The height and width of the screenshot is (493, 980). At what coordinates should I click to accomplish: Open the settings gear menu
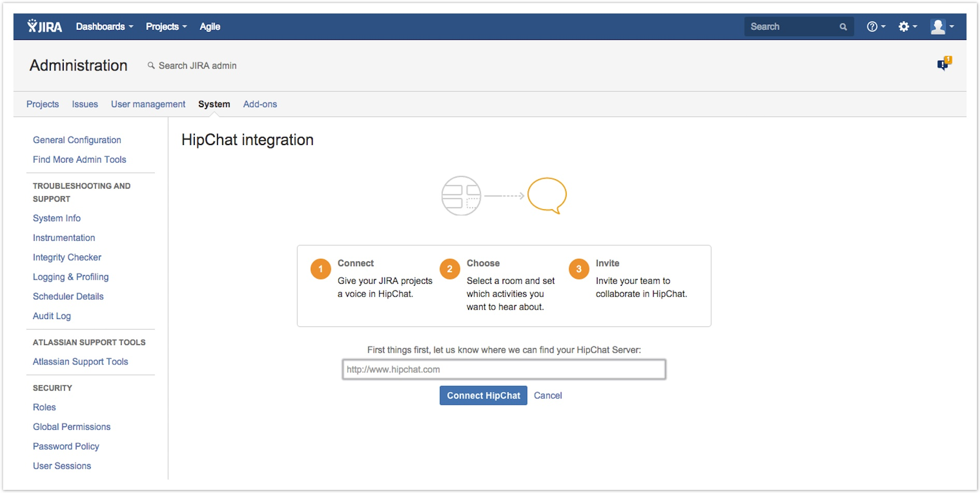907,26
